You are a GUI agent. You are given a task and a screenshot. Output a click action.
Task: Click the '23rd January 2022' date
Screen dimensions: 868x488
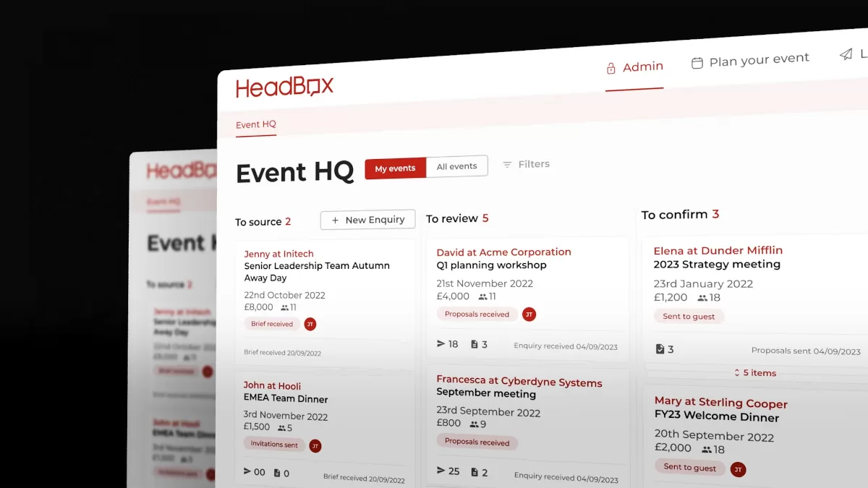click(x=703, y=284)
